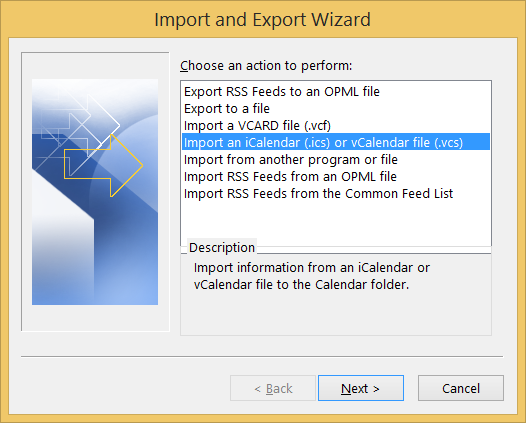Screen dimensions: 526x423
Task: Click the Choose an action to perform label
Action: 266,65
